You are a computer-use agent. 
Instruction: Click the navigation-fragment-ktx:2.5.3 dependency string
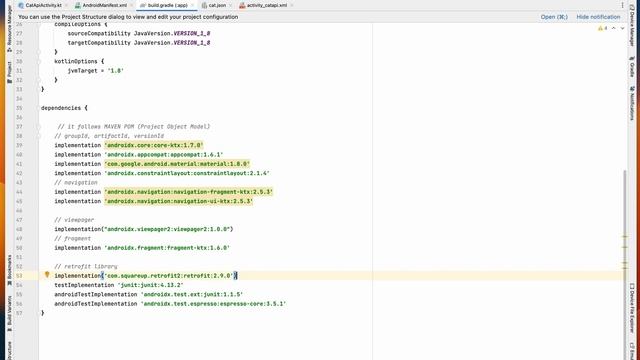[189, 192]
